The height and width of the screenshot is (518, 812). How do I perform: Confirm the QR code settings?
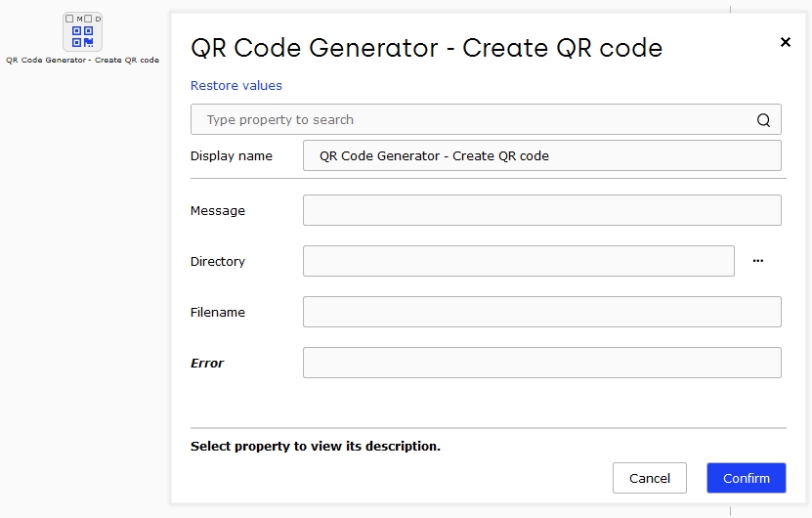click(x=747, y=478)
